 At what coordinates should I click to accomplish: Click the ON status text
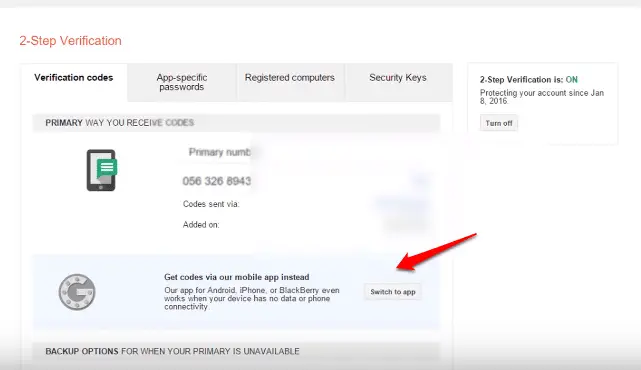pos(572,80)
